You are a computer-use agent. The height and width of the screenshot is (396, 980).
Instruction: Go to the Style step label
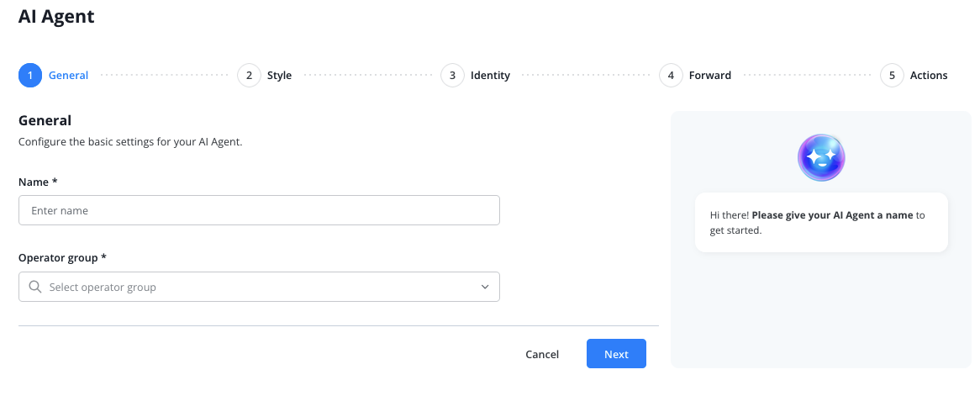279,76
